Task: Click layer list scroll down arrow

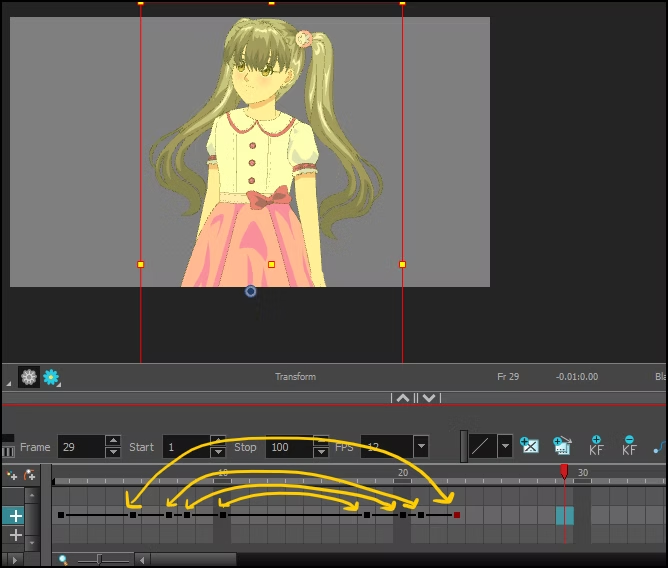Action: point(32,542)
